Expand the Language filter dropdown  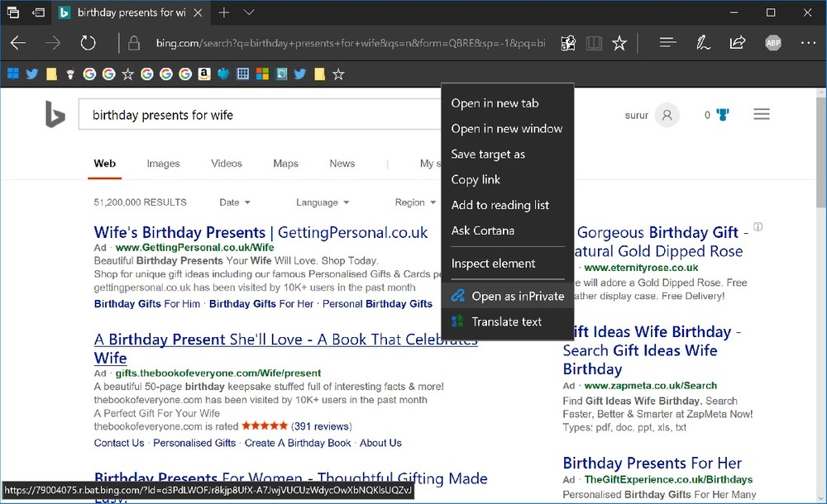[323, 202]
